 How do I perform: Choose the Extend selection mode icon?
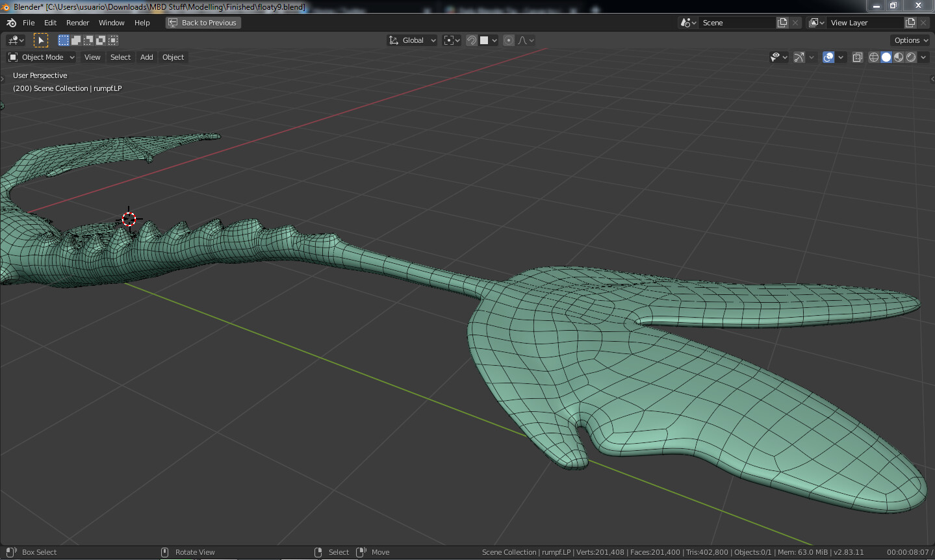tap(76, 40)
